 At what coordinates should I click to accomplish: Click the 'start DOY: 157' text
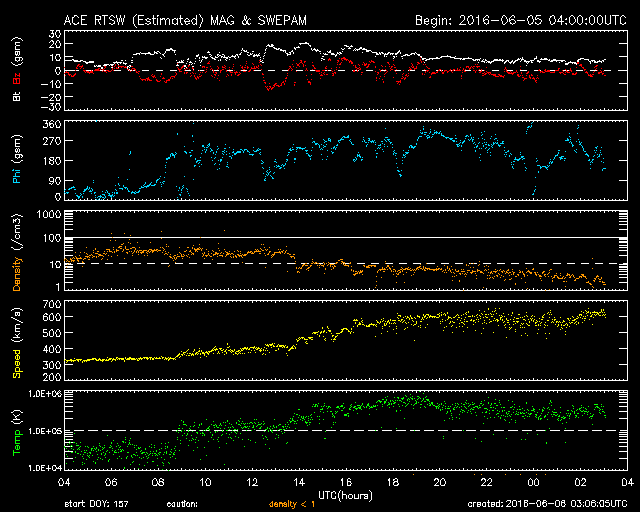(x=96, y=504)
